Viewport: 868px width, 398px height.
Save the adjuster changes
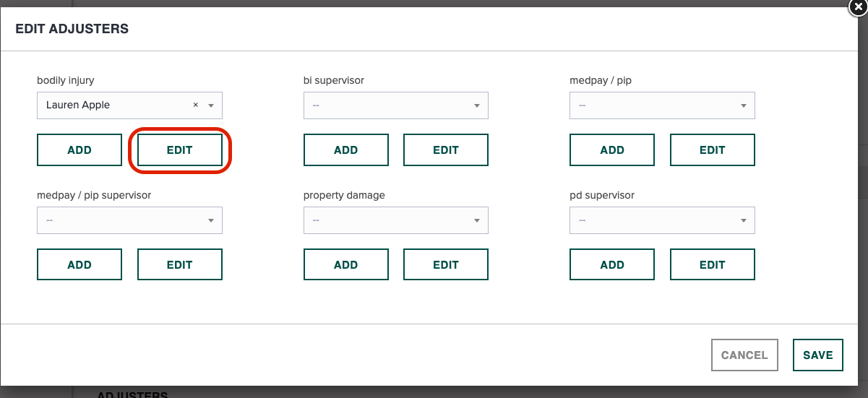point(818,355)
